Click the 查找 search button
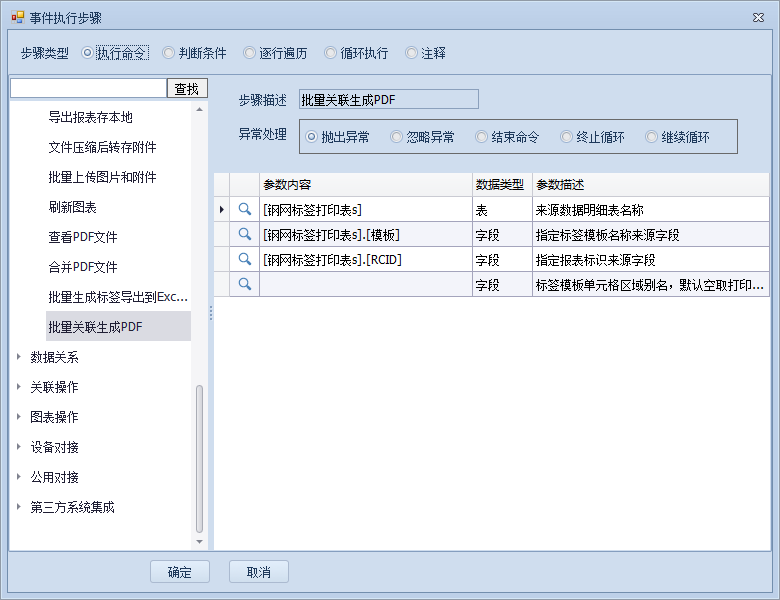The height and width of the screenshot is (600, 780). click(x=187, y=89)
